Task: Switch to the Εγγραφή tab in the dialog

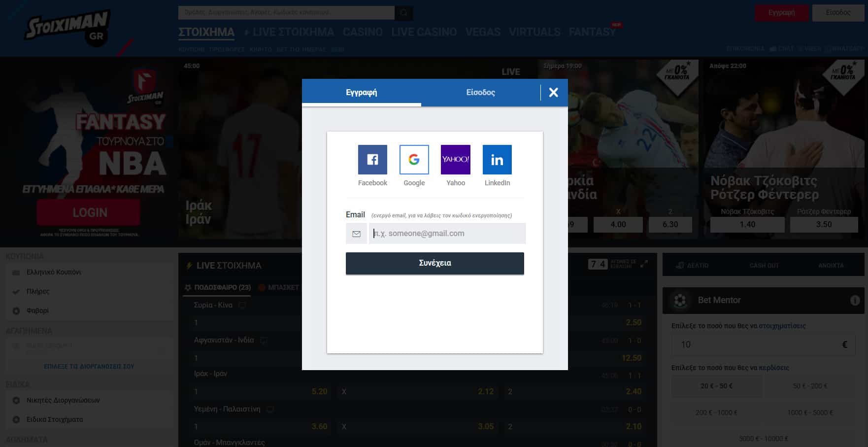Action: (362, 93)
